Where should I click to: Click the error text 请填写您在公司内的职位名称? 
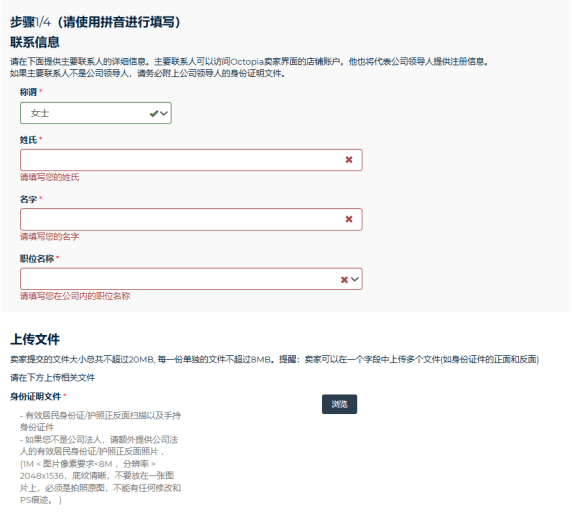[75, 296]
